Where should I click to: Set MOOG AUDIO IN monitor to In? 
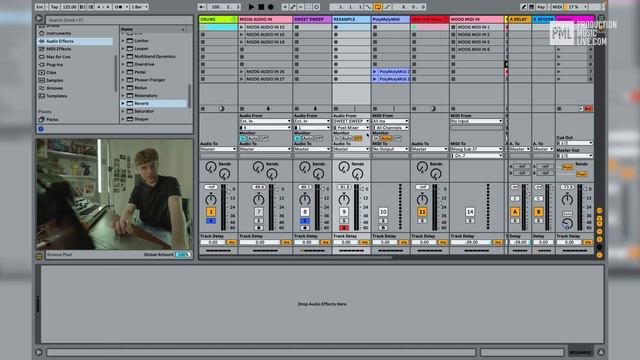[243, 138]
